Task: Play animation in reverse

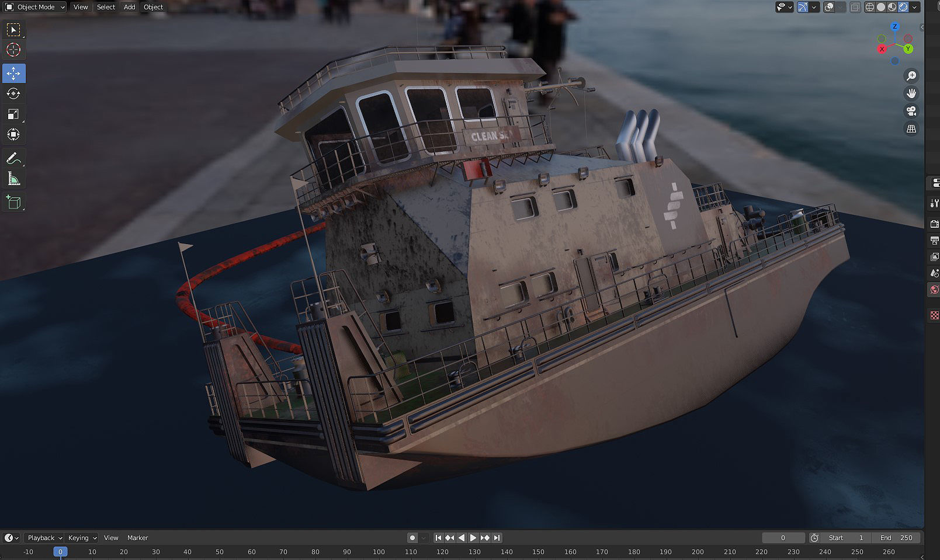Action: click(x=462, y=538)
